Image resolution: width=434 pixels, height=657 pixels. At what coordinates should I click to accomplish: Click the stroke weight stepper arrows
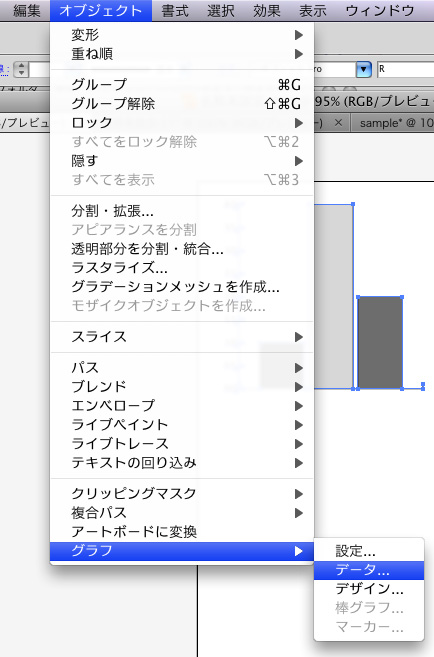21,69
